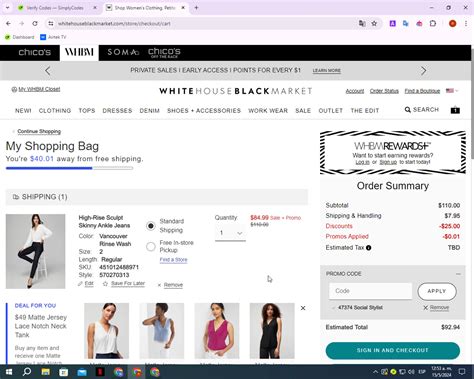Open SHOES + ACCESSORIES menu
The height and width of the screenshot is (379, 474).
point(204,110)
